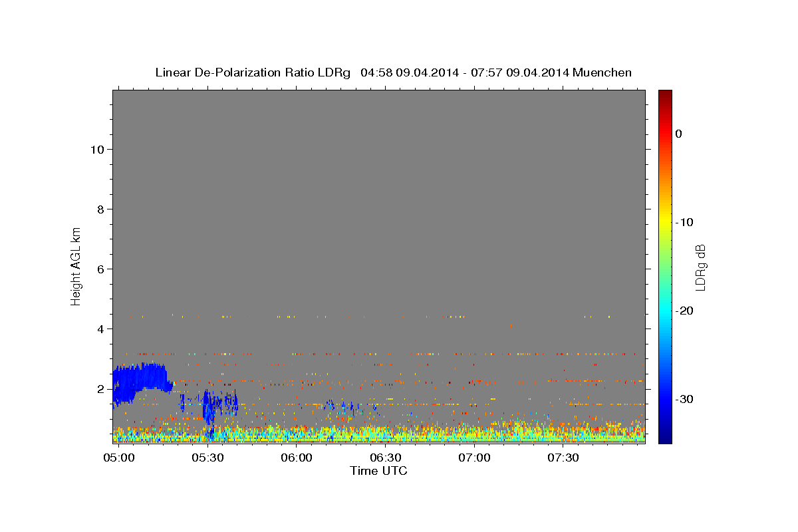
Task: Click the colorbar value 0
Action: tap(679, 134)
